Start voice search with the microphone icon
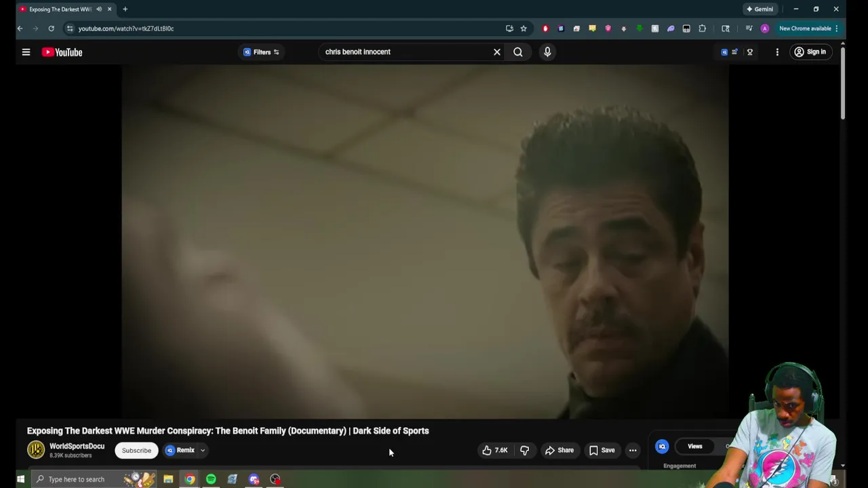The image size is (868, 488). pos(547,52)
